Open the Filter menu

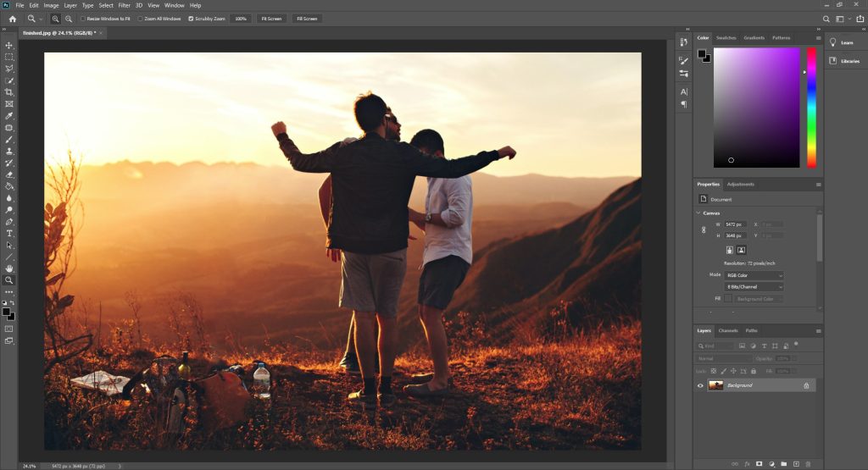pyautogui.click(x=124, y=6)
